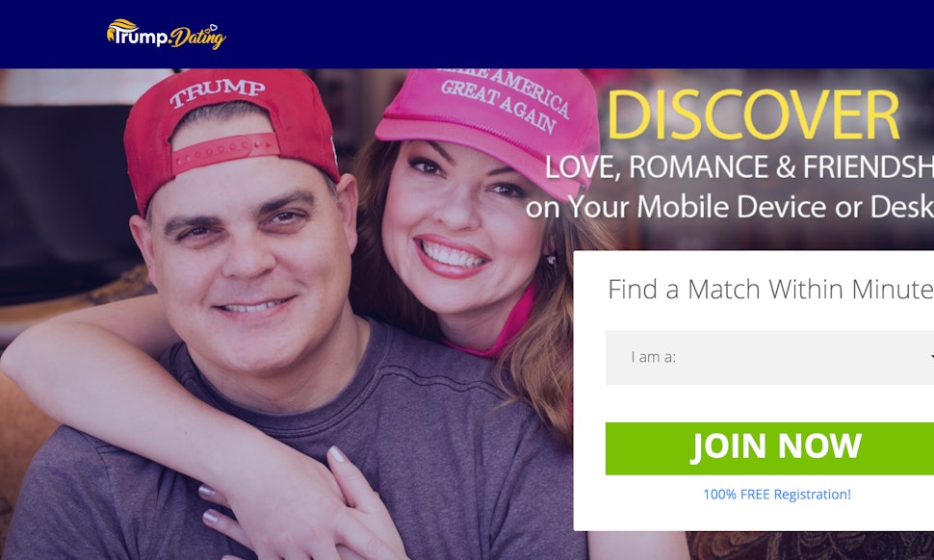The width and height of the screenshot is (934, 560).
Task: Click the 'I am a:' label text
Action: click(654, 357)
